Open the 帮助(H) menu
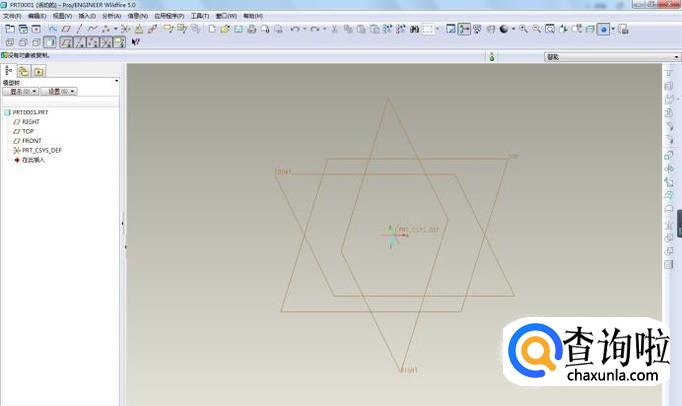The image size is (682, 406). [x=253, y=16]
